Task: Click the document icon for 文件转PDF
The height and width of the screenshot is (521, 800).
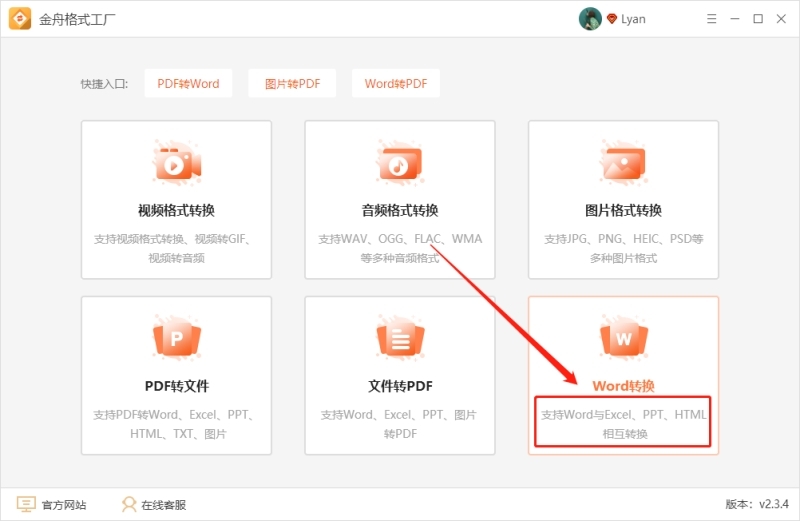Action: click(400, 338)
